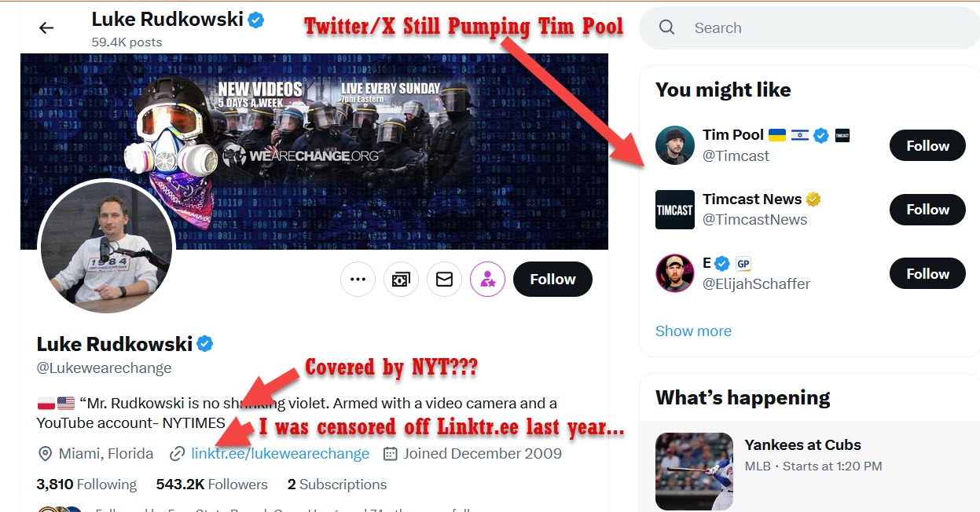Open the three-dots more options menu
980x512 pixels.
click(358, 279)
